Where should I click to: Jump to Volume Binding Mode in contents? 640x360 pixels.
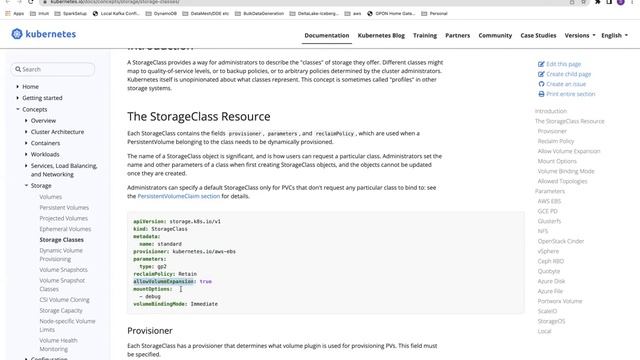566,171
